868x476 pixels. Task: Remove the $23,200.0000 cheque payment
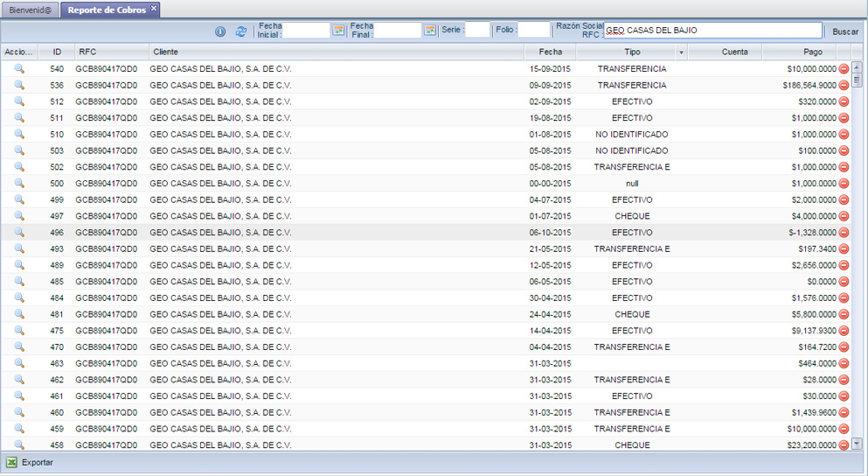pyautogui.click(x=844, y=445)
